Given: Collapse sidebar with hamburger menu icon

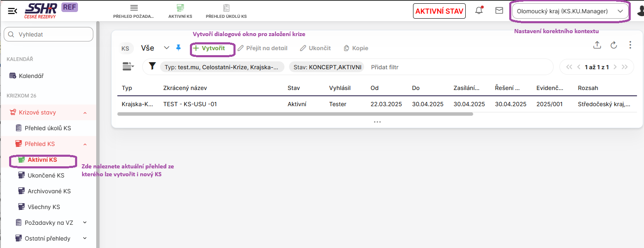Looking at the screenshot, I should [12, 11].
